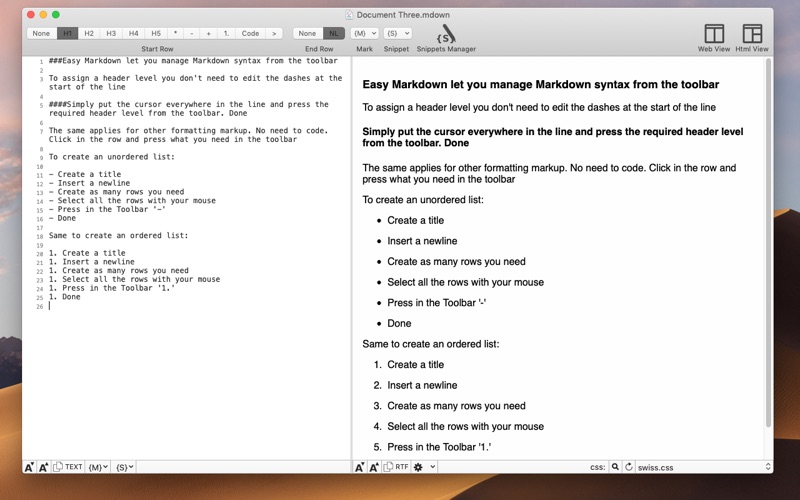Open the {M} Mark dropdown in toolbar

tap(364, 33)
